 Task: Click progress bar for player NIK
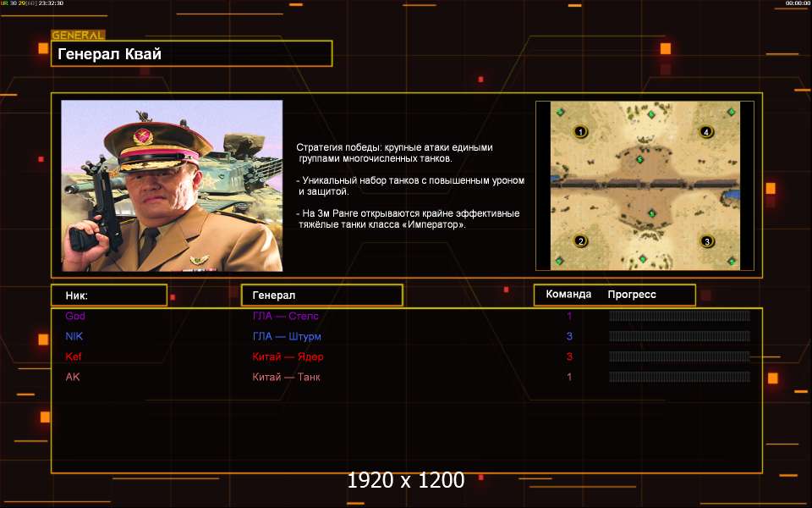click(679, 336)
